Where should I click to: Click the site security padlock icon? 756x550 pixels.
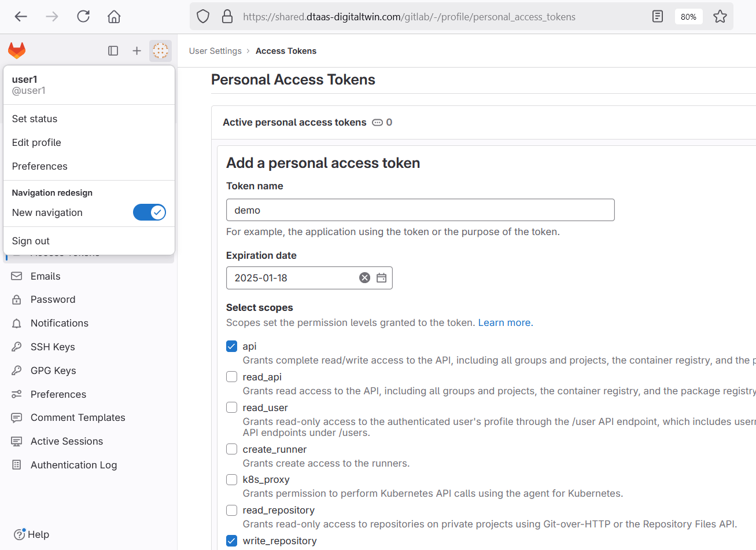pos(227,17)
